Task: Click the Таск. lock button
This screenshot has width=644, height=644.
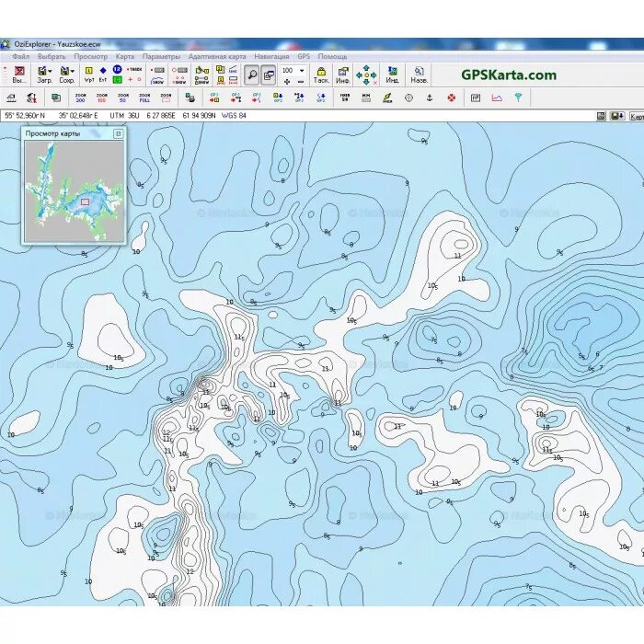Action: [x=321, y=75]
